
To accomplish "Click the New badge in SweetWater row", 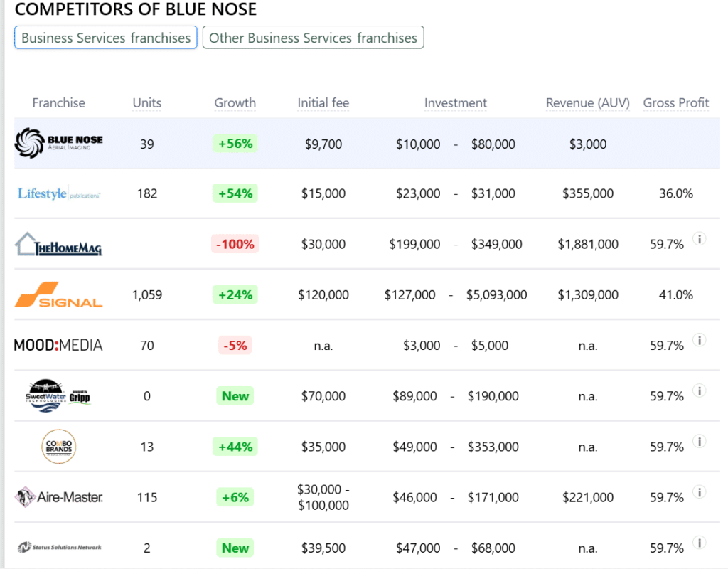I will (x=235, y=395).
